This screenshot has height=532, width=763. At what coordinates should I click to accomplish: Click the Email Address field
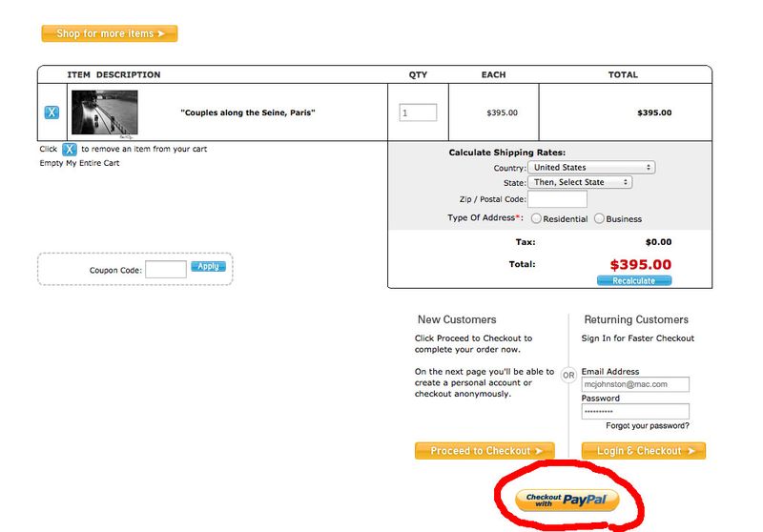pos(634,385)
